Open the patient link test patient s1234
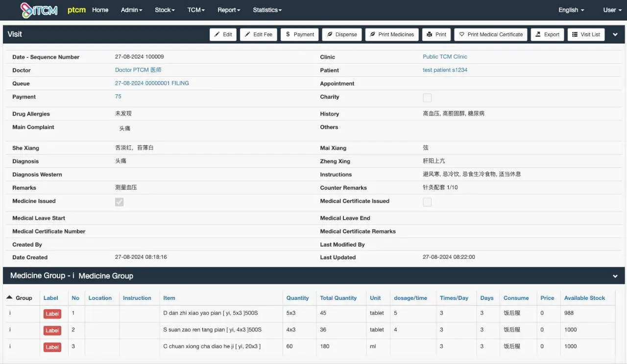 (x=445, y=70)
